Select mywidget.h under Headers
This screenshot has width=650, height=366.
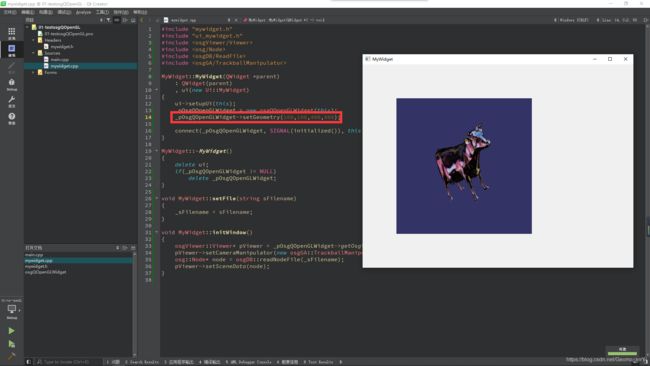click(x=62, y=46)
